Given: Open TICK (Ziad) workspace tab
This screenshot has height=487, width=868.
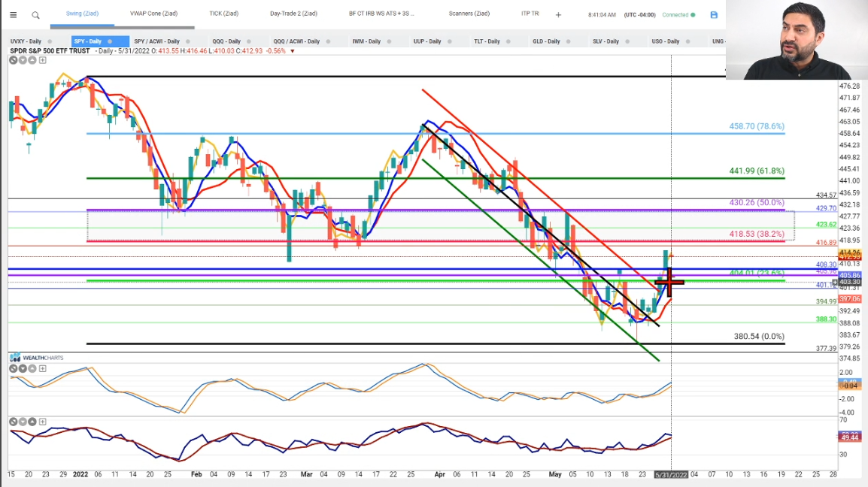Looking at the screenshot, I should tap(223, 14).
